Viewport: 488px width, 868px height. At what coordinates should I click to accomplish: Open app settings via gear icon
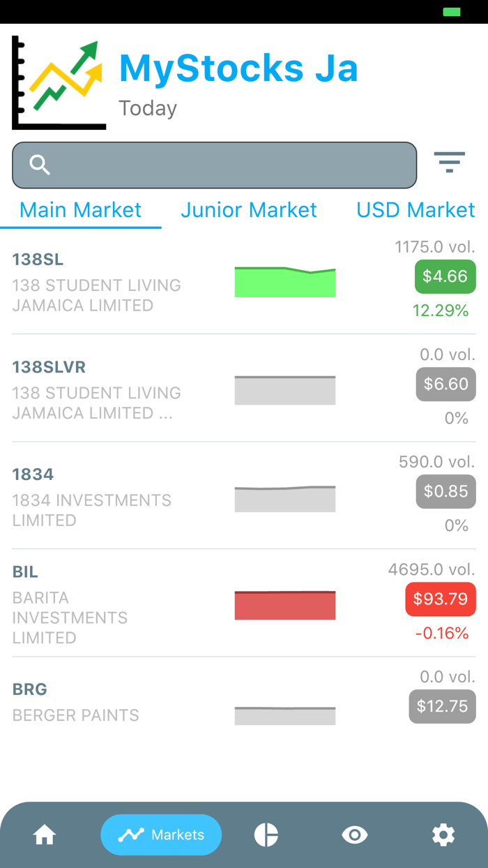pos(443,835)
